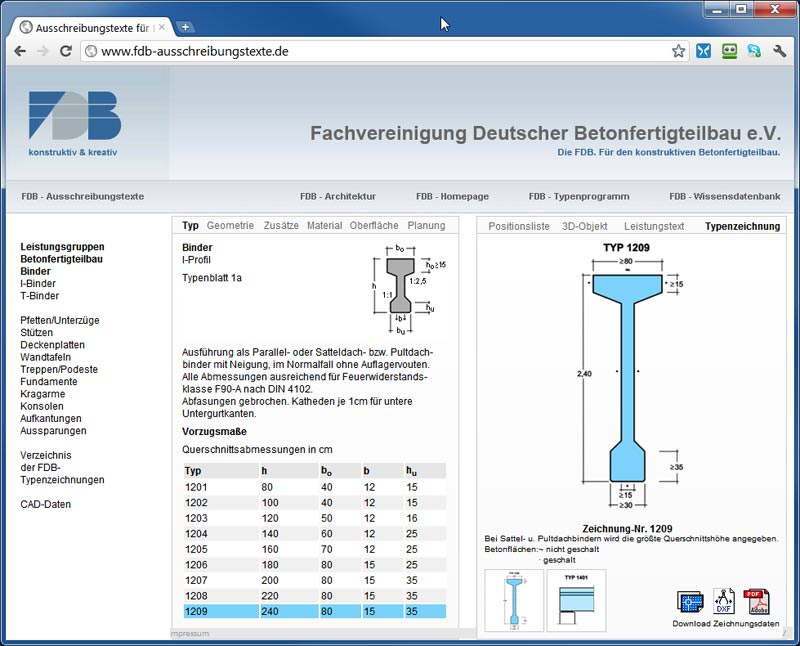Download drawing as image file icon
Screen dimensions: 800x646
[x=690, y=602]
